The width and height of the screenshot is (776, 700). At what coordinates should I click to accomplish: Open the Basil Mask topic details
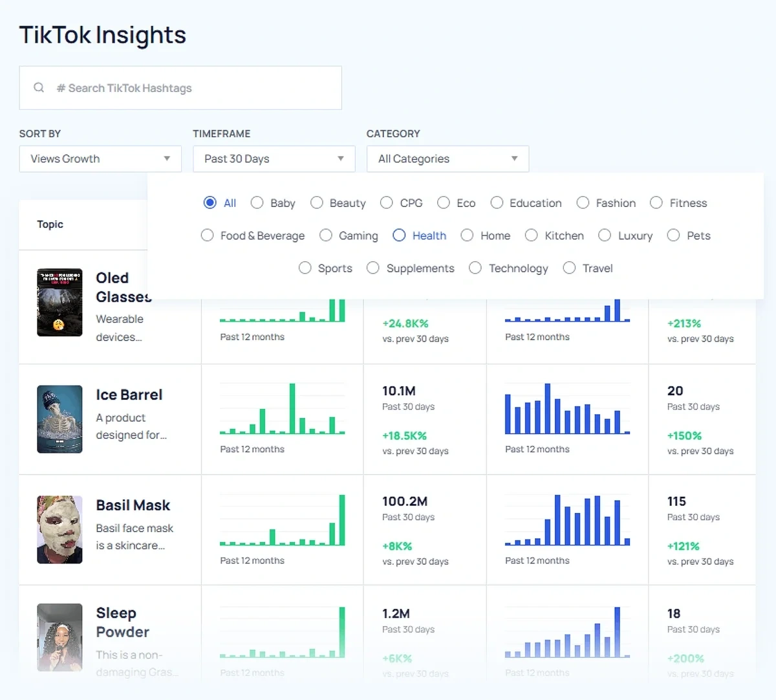(133, 505)
